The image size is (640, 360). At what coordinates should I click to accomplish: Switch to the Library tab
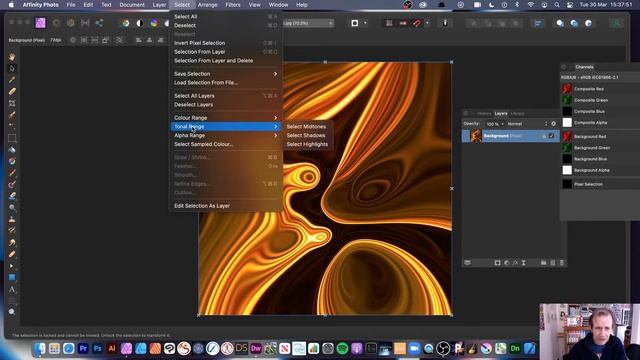pos(517,113)
